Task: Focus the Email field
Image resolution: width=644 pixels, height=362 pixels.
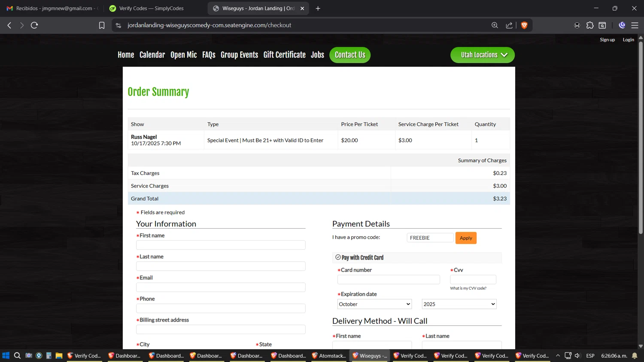Action: click(x=221, y=287)
